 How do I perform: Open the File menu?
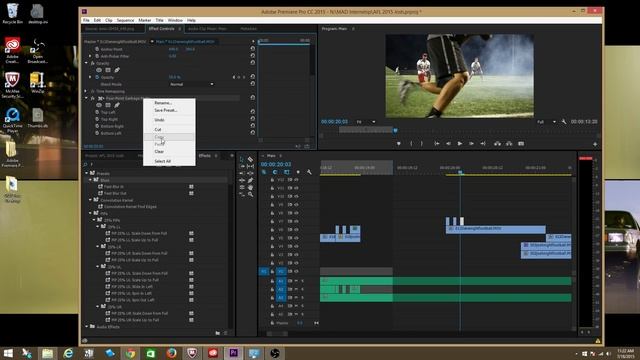pos(86,20)
